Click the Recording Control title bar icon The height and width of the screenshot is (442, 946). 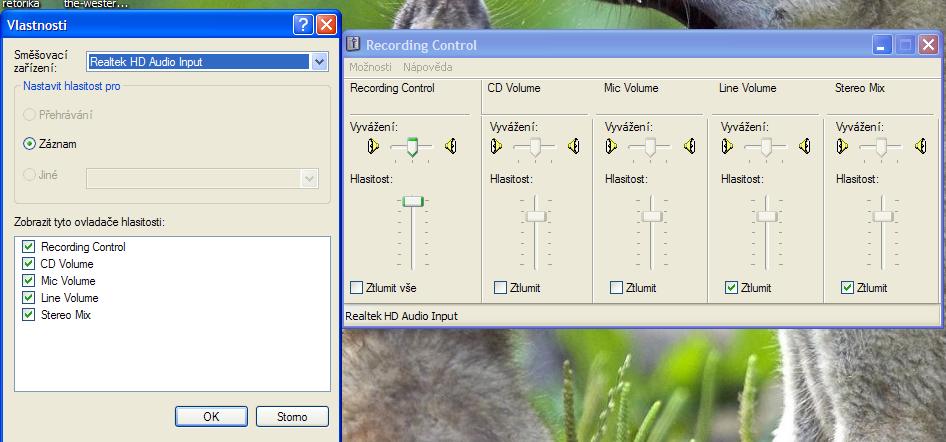354,45
